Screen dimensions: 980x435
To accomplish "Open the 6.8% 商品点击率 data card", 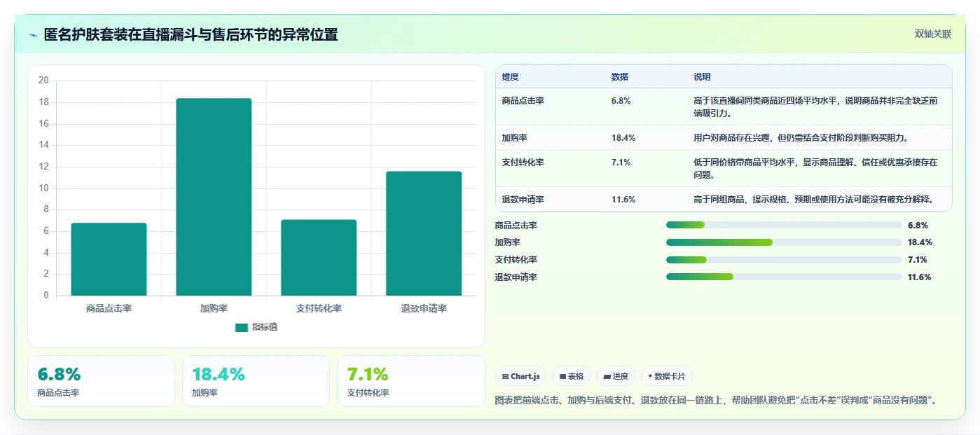I will (101, 381).
